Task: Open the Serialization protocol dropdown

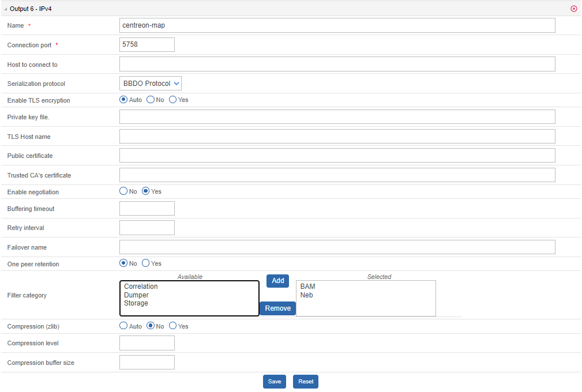Action: (x=151, y=84)
